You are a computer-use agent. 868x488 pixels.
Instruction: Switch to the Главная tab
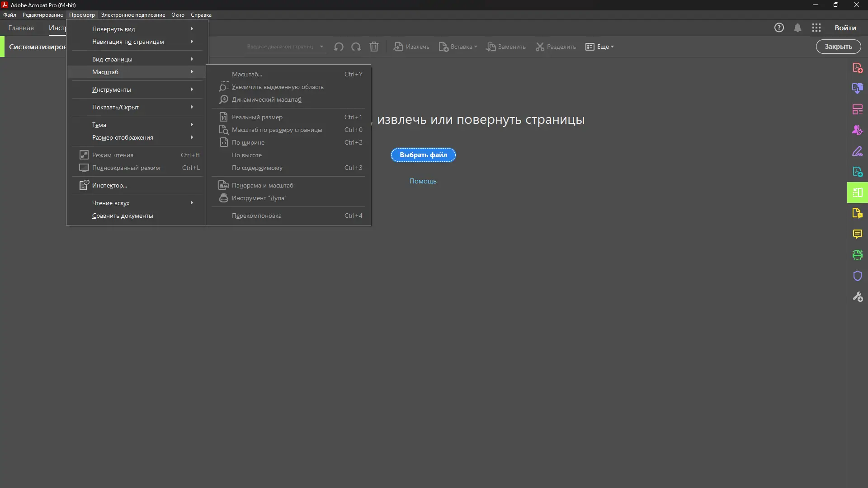(20, 28)
